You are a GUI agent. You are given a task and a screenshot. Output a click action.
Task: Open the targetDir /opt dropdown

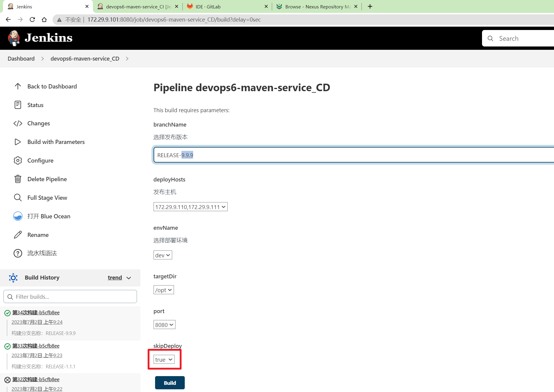point(164,290)
